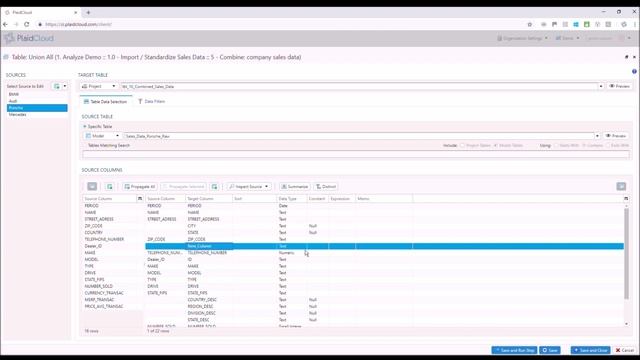Bookmark this page with the star

click(x=530, y=24)
